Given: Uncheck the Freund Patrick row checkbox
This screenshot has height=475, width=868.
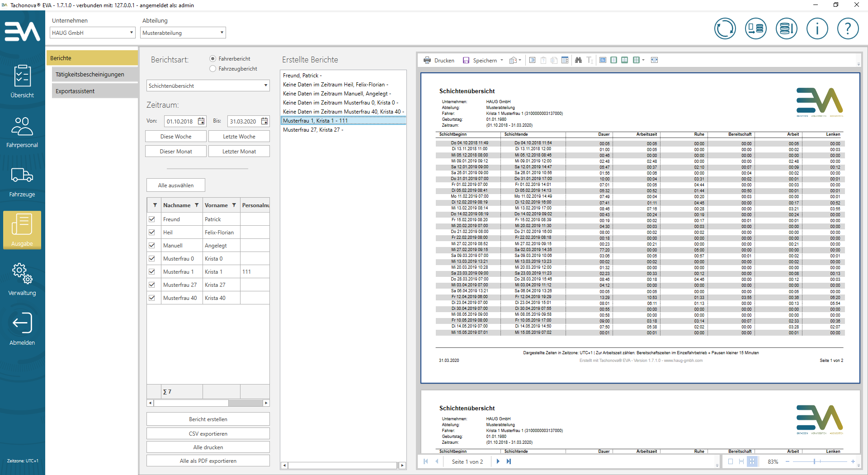Looking at the screenshot, I should [152, 219].
